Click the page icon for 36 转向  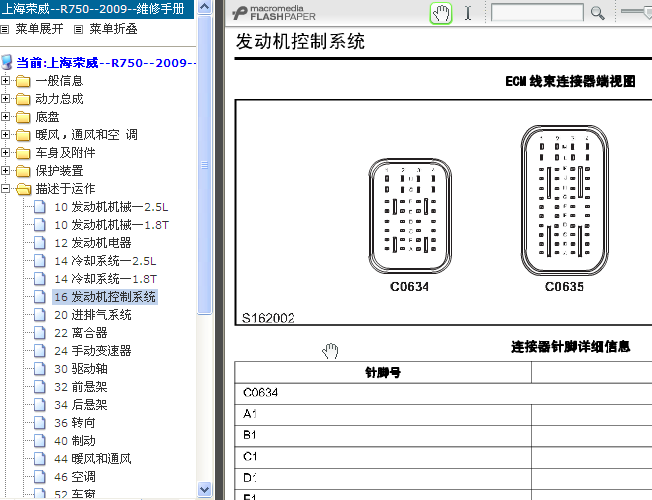coord(40,423)
